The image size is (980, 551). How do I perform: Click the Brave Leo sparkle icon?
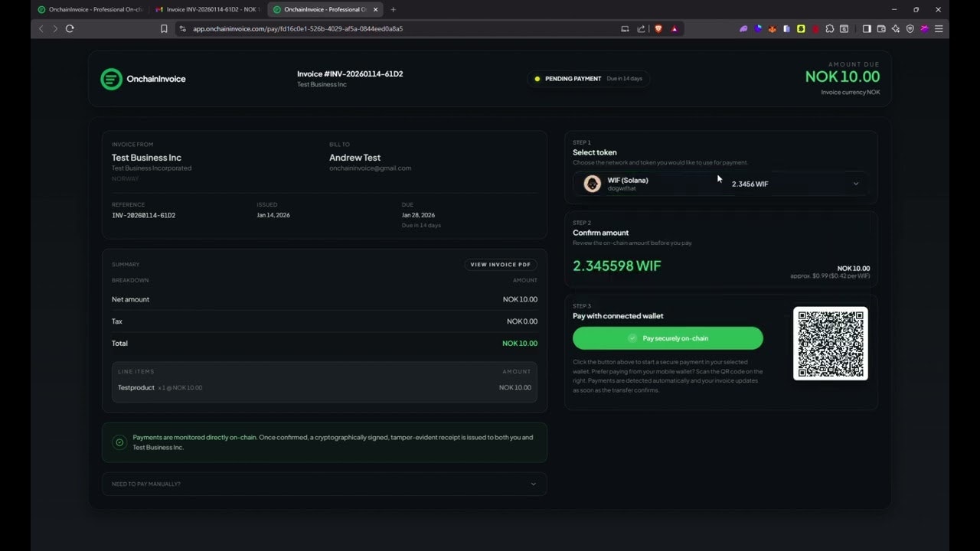pos(895,29)
